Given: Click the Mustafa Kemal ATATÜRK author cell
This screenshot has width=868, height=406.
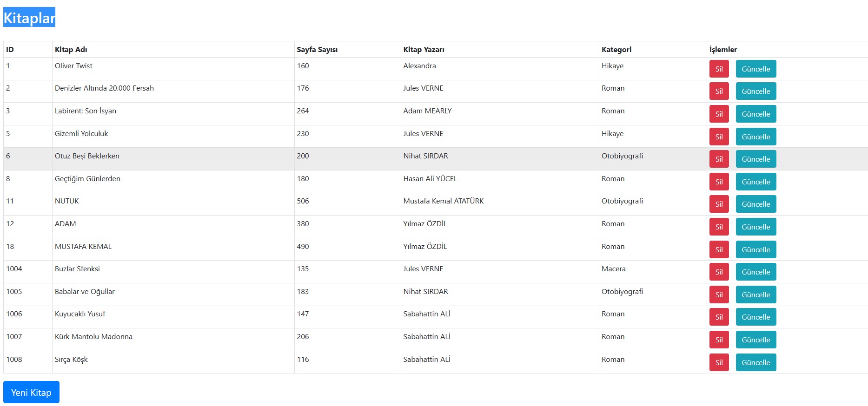Looking at the screenshot, I should coord(443,201).
